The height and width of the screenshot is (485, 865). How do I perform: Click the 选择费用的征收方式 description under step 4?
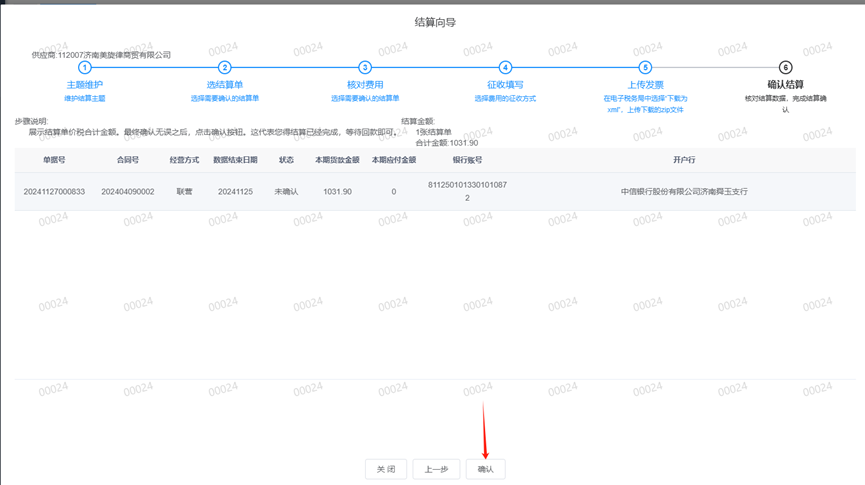[505, 98]
